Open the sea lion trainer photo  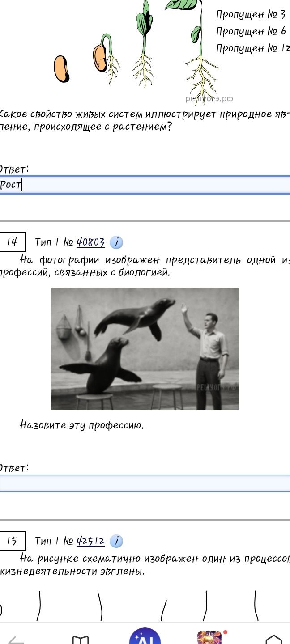(x=145, y=349)
